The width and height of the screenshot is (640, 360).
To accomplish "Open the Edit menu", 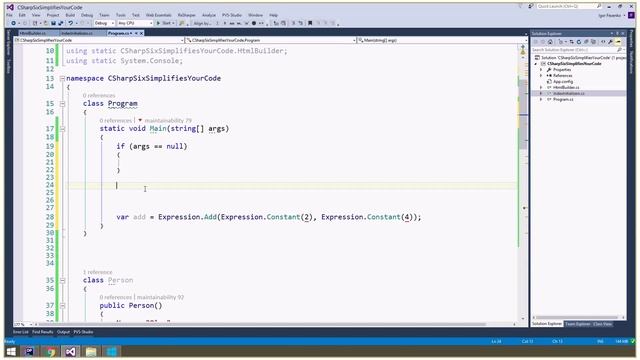I will coord(22,15).
